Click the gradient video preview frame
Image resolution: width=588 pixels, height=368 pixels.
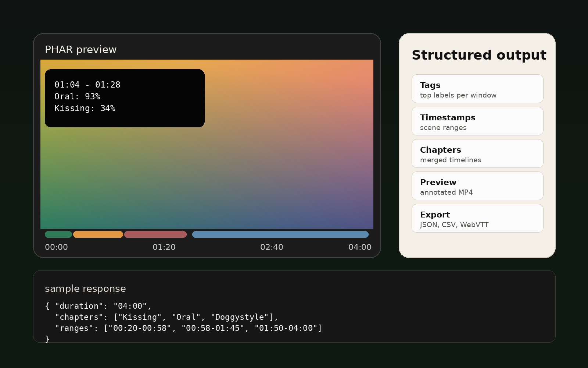point(207,144)
